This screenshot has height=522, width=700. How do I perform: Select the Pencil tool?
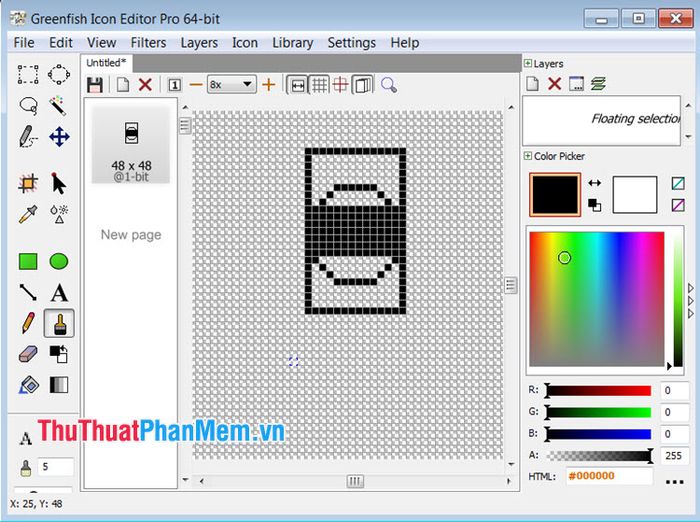click(28, 323)
